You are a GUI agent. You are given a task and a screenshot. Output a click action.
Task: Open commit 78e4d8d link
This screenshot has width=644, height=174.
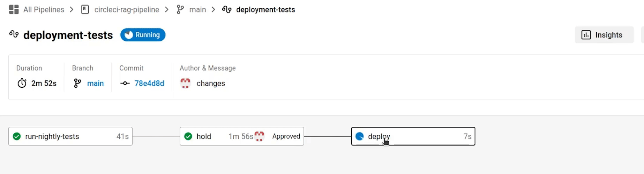click(149, 84)
